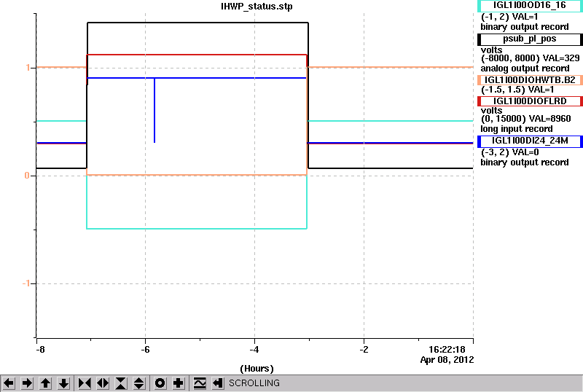The image size is (583, 392).
Task: Select the IGL1I00DIOFLRD legend entry
Action: (530, 101)
